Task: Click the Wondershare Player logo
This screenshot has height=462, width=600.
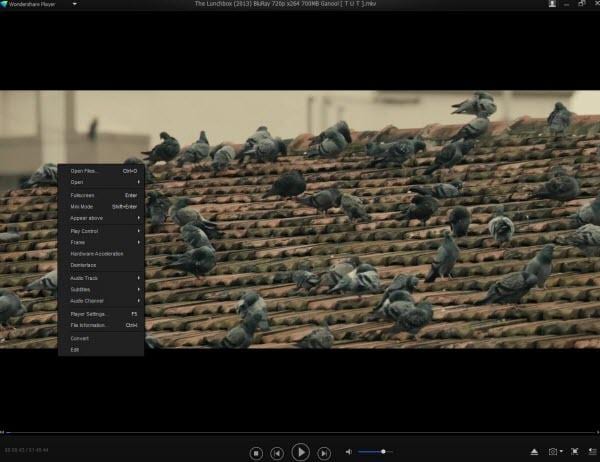Action: 4,4
